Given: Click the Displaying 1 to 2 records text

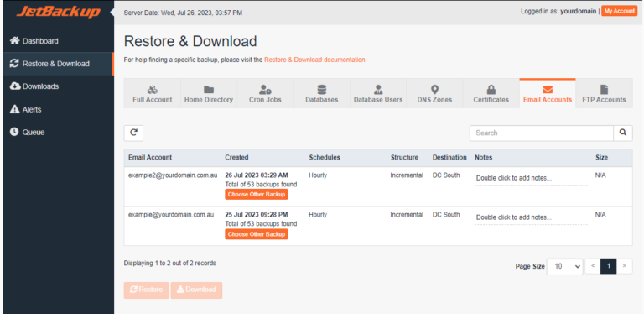Looking at the screenshot, I should point(169,263).
